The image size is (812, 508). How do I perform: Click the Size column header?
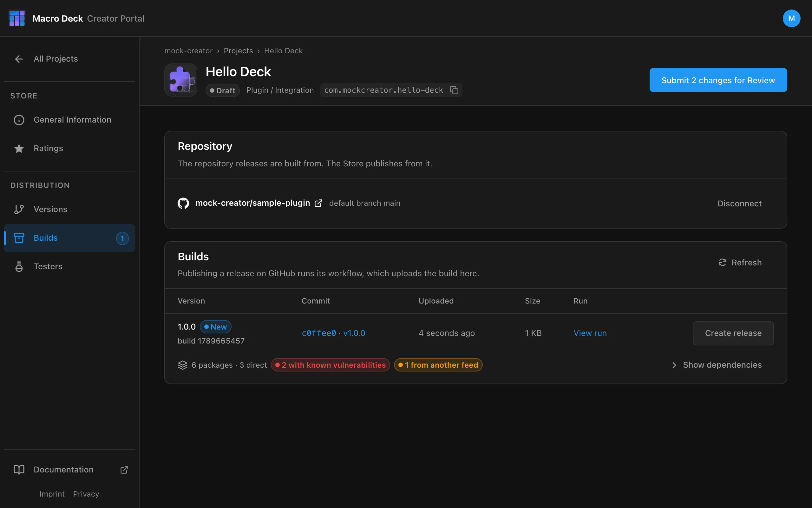click(x=533, y=301)
